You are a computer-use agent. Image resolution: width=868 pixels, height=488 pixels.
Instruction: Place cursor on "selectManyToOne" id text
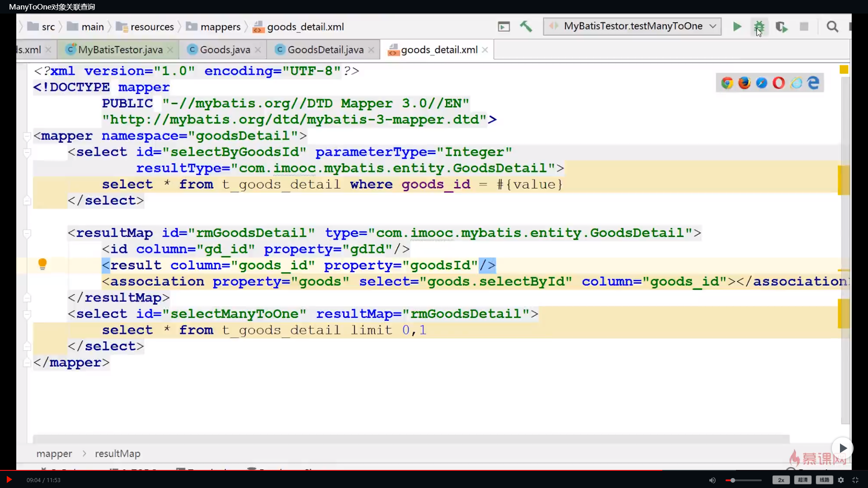coord(234,314)
